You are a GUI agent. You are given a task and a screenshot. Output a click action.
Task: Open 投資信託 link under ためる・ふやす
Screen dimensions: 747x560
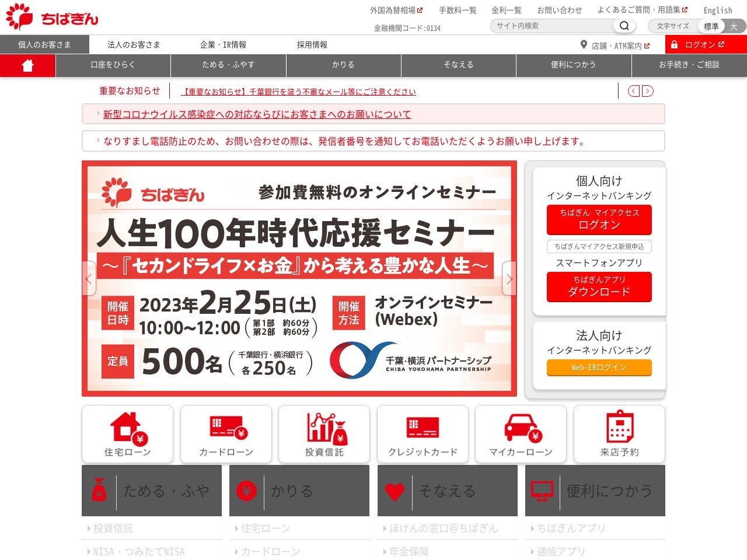113,528
